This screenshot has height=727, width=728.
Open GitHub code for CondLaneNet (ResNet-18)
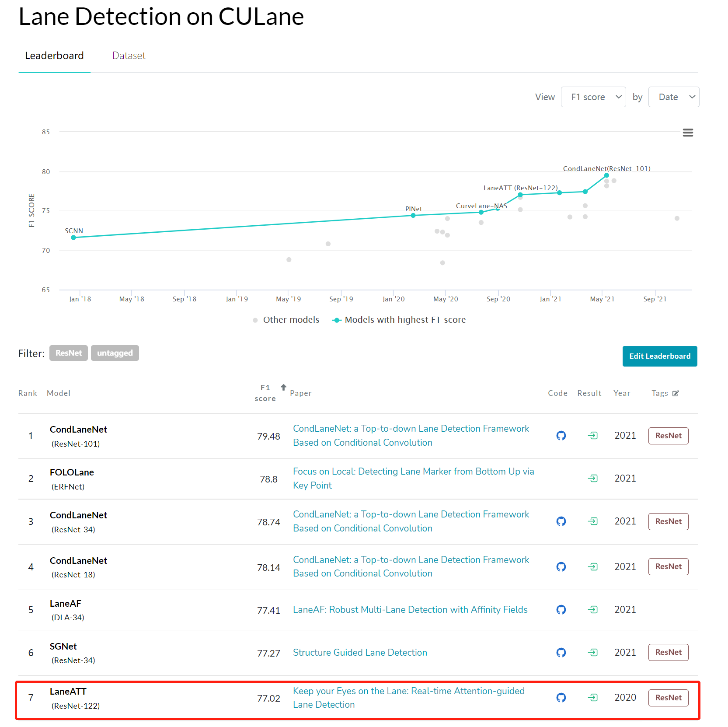tap(561, 567)
